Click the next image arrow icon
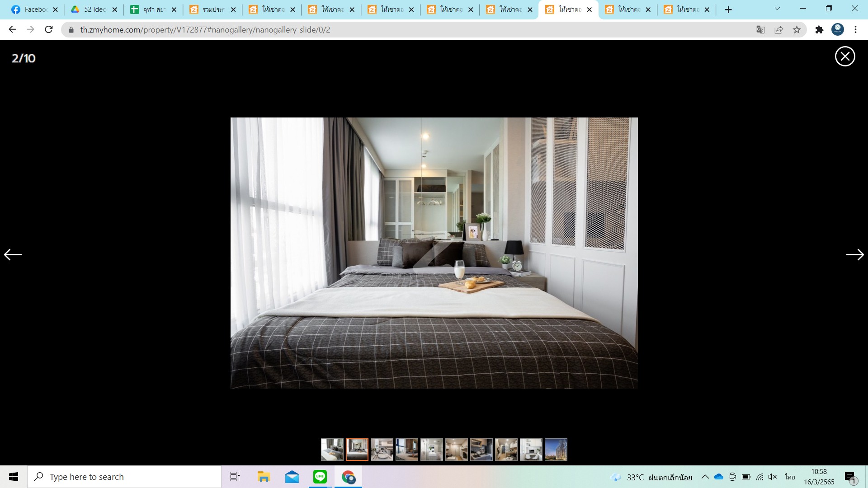Viewport: 868px width, 488px height. click(855, 254)
